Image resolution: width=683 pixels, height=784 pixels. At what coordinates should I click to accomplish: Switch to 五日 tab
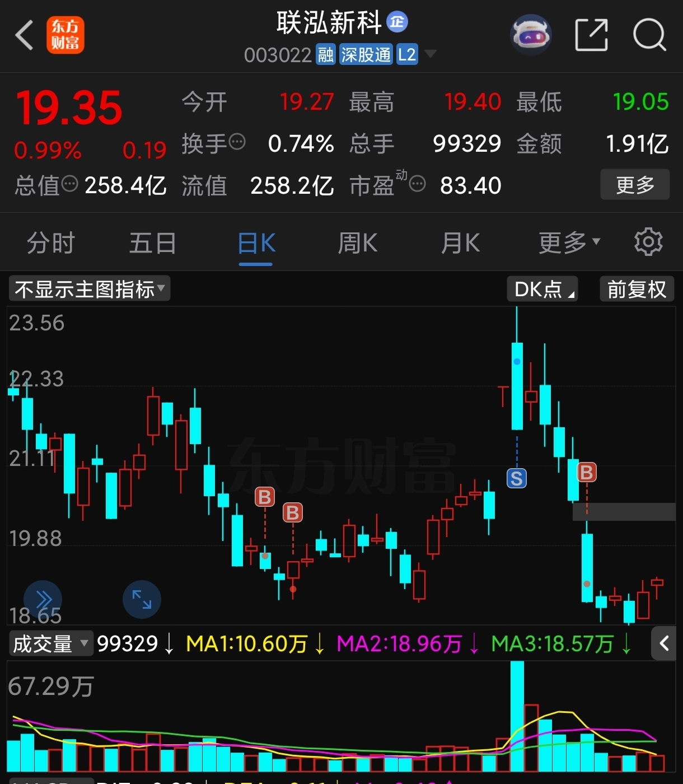coord(153,243)
